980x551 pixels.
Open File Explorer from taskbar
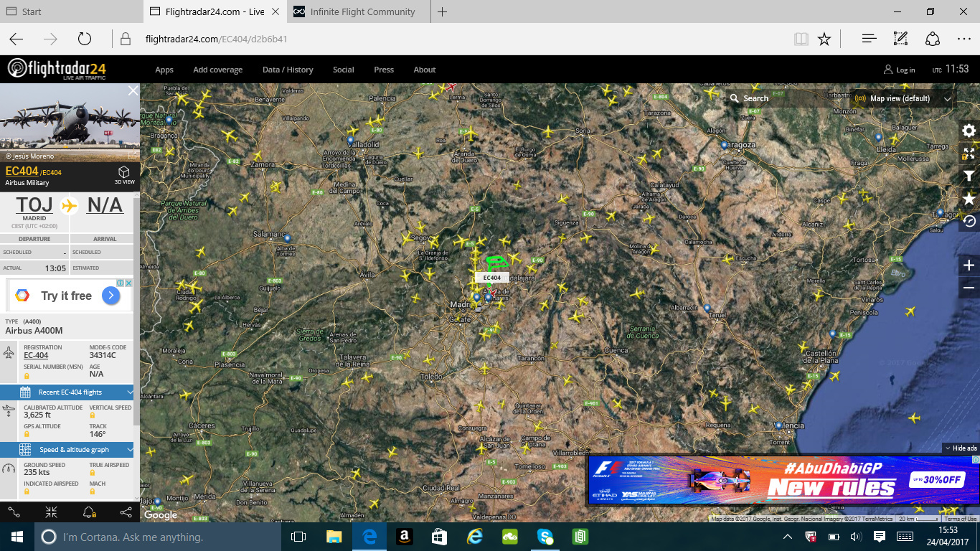(334, 537)
